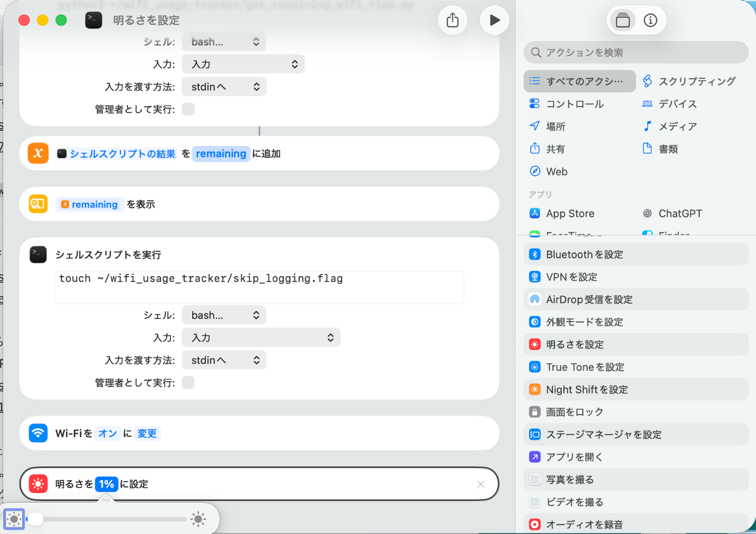Add the 画面をロック action
756x534 pixels.
pos(636,412)
